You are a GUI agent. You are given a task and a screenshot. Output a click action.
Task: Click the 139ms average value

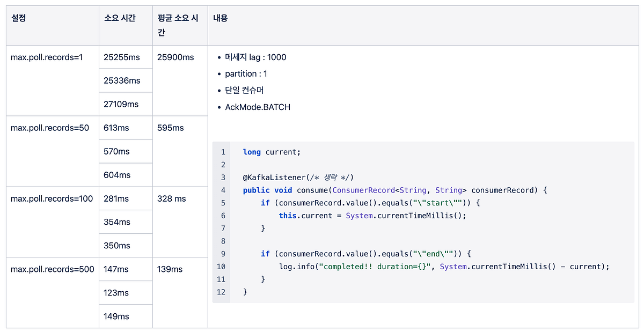pos(170,270)
